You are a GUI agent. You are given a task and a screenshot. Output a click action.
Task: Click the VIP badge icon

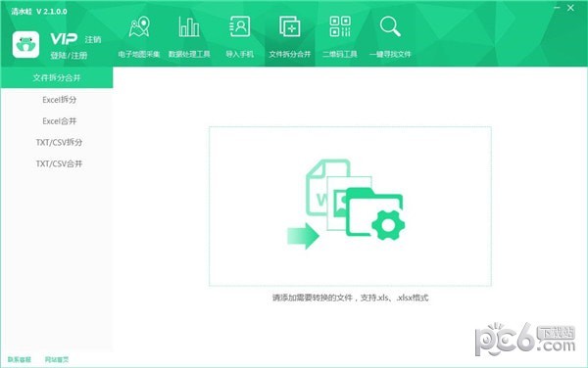[x=64, y=38]
